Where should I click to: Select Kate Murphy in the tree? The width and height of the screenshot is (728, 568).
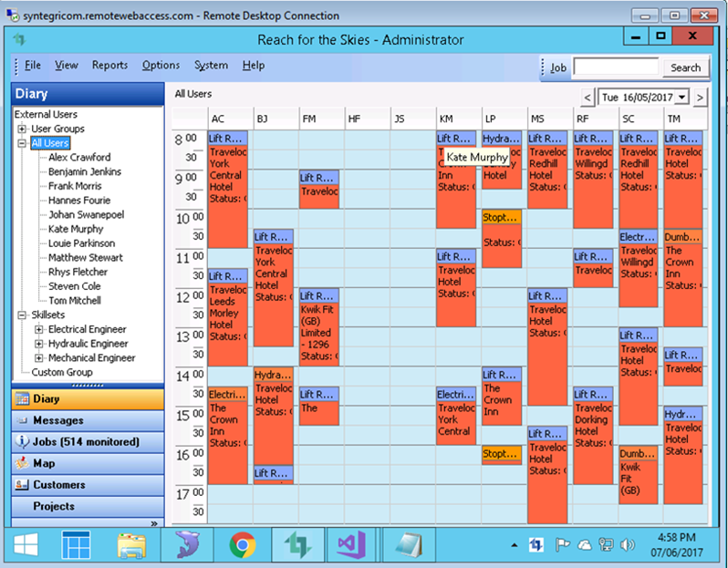[x=76, y=229]
